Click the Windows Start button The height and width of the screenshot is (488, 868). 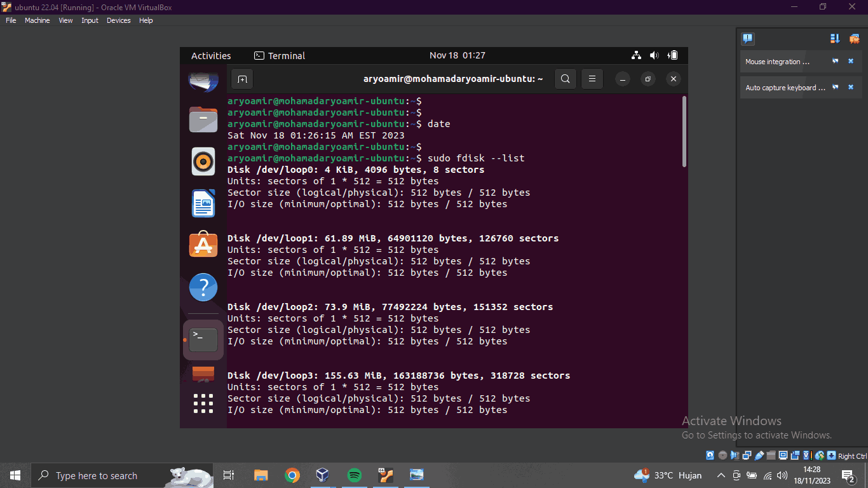pyautogui.click(x=15, y=475)
